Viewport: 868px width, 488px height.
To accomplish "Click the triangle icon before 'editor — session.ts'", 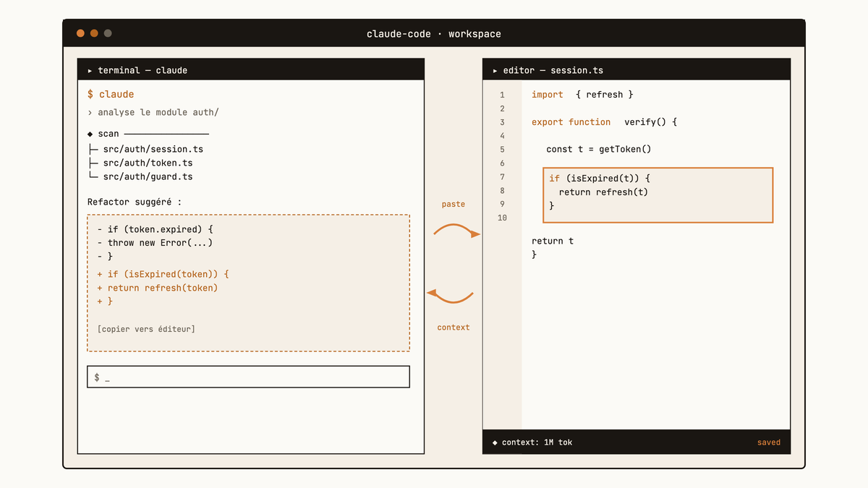I will point(495,71).
